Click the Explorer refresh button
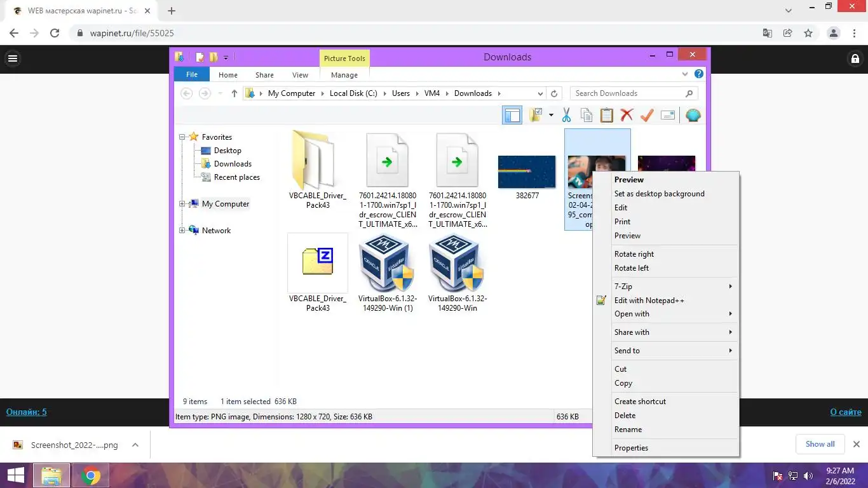 (x=554, y=93)
